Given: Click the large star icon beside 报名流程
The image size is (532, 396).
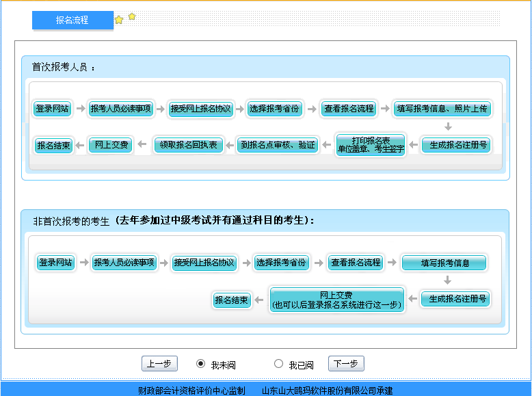Looking at the screenshot, I should click(x=119, y=21).
